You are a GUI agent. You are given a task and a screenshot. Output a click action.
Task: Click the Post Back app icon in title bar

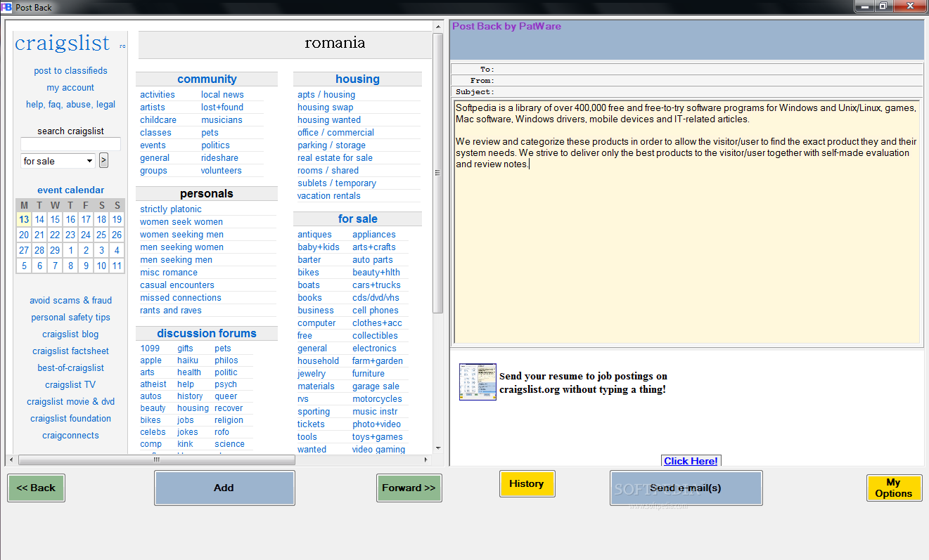tap(6, 7)
